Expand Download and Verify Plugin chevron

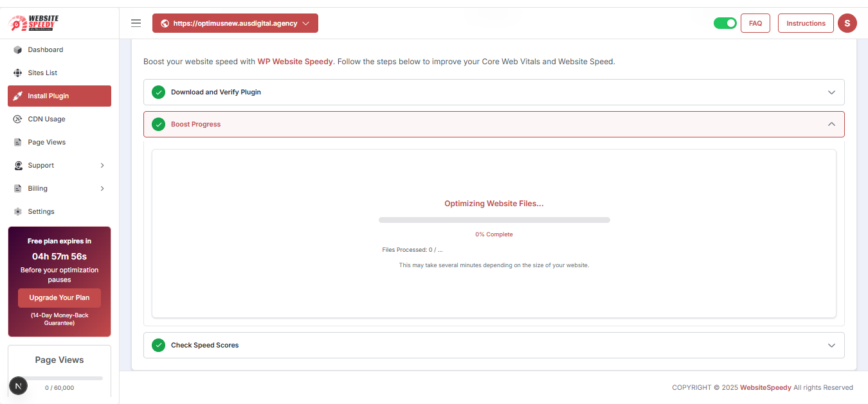click(x=831, y=92)
